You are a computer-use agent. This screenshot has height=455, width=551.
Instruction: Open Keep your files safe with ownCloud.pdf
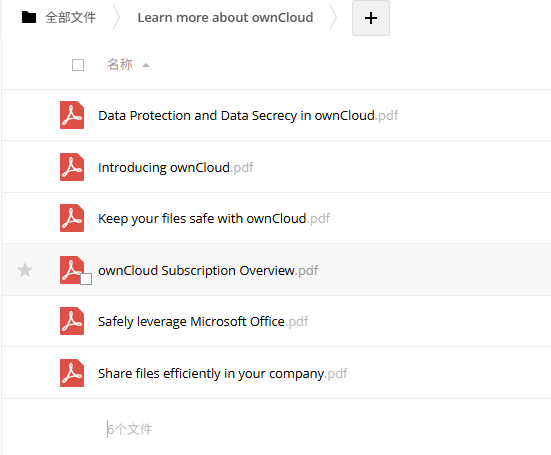pyautogui.click(x=214, y=219)
